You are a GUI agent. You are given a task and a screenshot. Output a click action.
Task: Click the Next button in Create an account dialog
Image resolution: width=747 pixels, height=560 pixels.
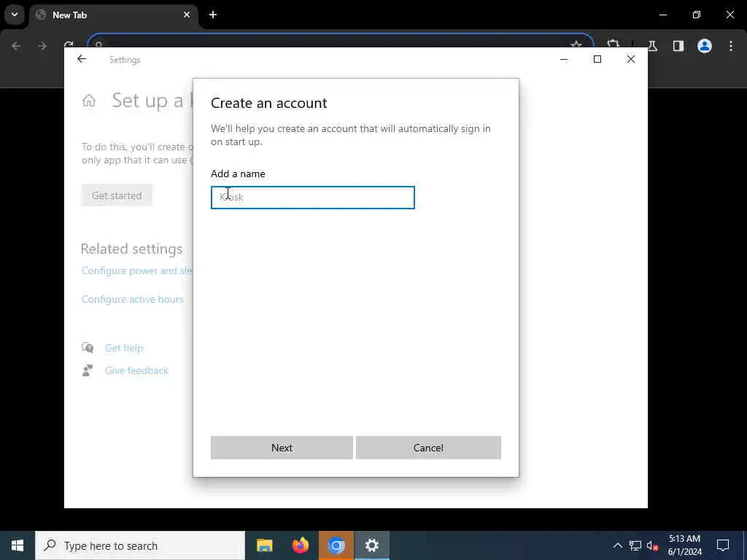(282, 448)
